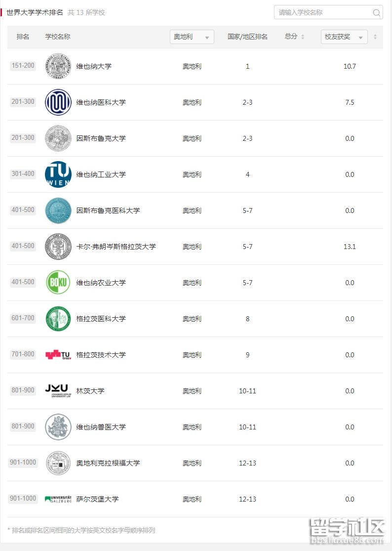Open 卡尔·弗朗岑斯格拉茨大学 link
The height and width of the screenshot is (551, 392).
(116, 247)
